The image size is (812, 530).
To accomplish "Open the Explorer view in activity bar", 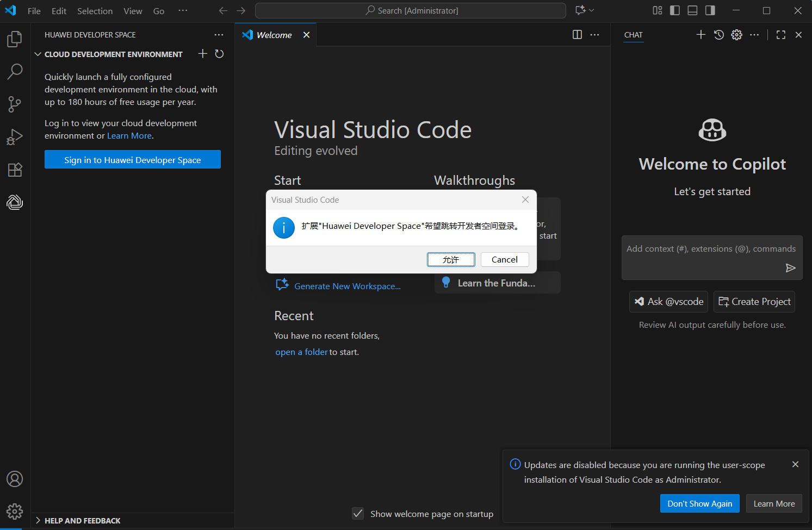I will coord(15,39).
